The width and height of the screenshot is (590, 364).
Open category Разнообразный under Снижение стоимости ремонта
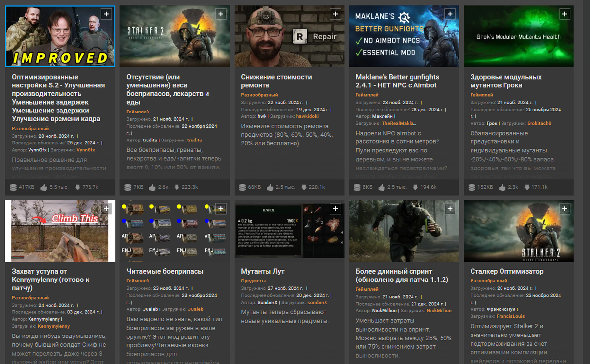259,95
